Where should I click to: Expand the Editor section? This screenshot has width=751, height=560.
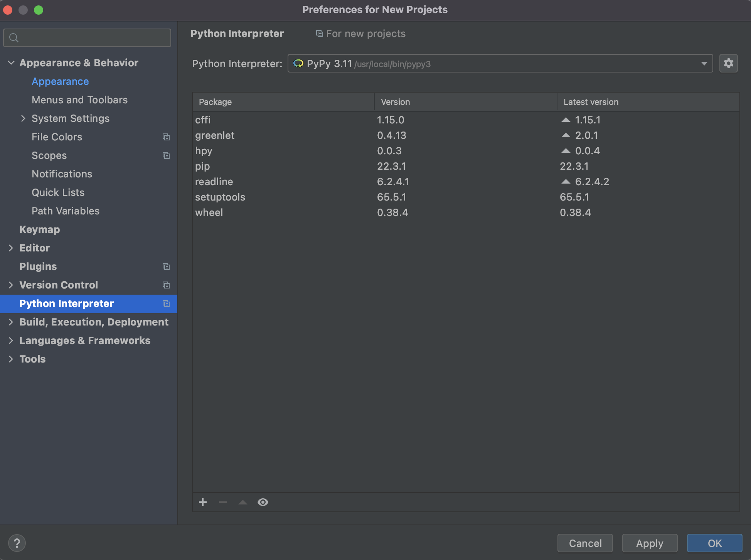click(11, 248)
